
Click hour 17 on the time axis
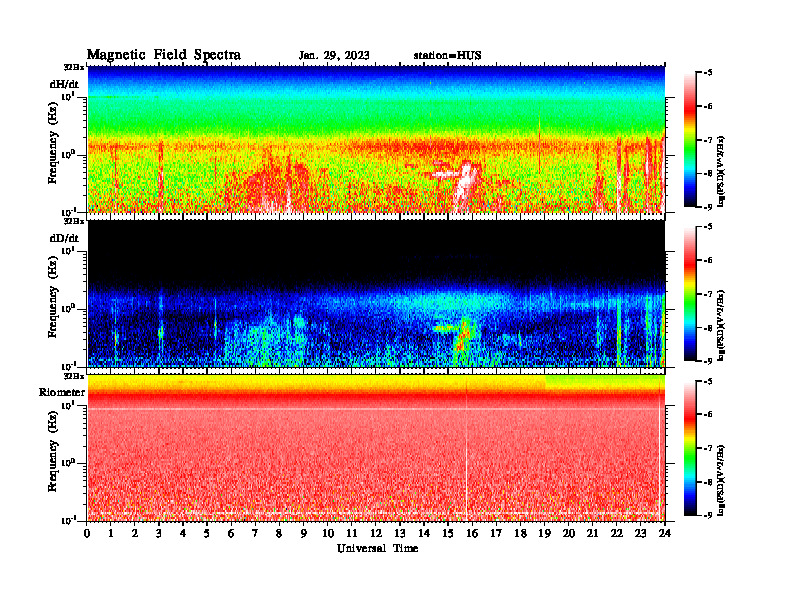tap(496, 534)
